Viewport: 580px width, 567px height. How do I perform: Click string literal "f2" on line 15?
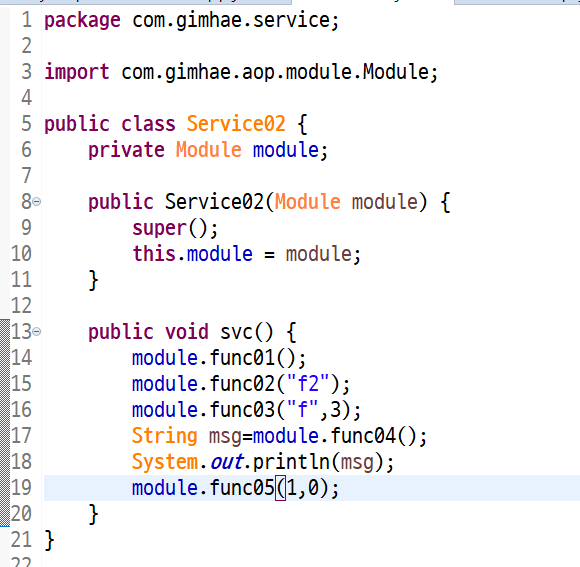pyautogui.click(x=308, y=383)
